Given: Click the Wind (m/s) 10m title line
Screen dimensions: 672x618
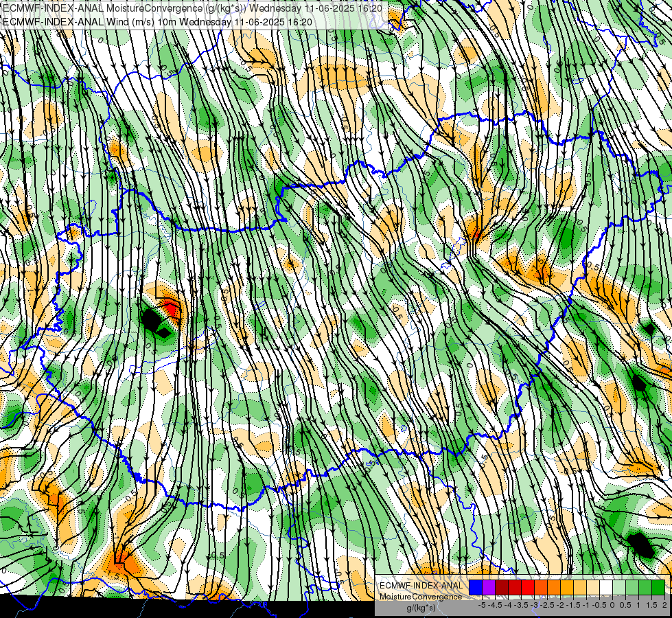Looking at the screenshot, I should pos(157,21).
